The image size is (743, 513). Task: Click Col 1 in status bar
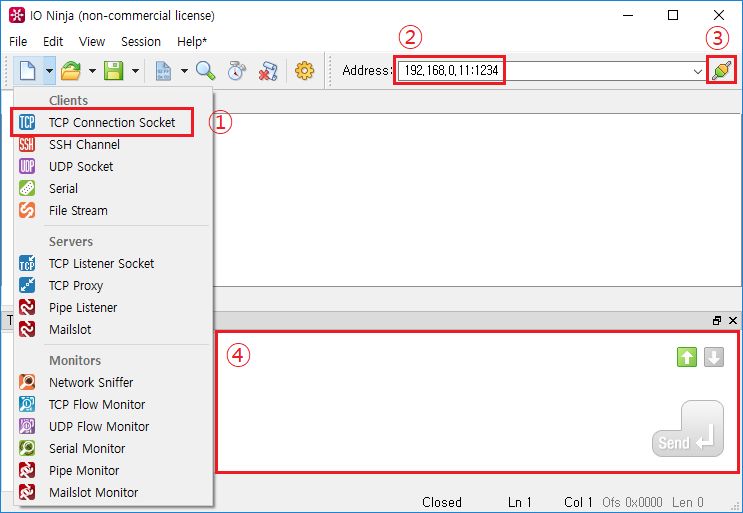coord(578,502)
